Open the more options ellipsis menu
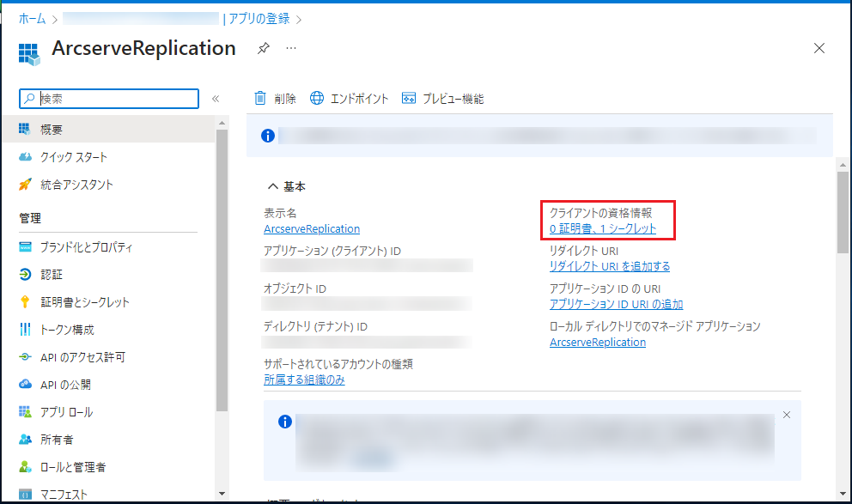Screen dimensions: 852x504 coord(291,48)
